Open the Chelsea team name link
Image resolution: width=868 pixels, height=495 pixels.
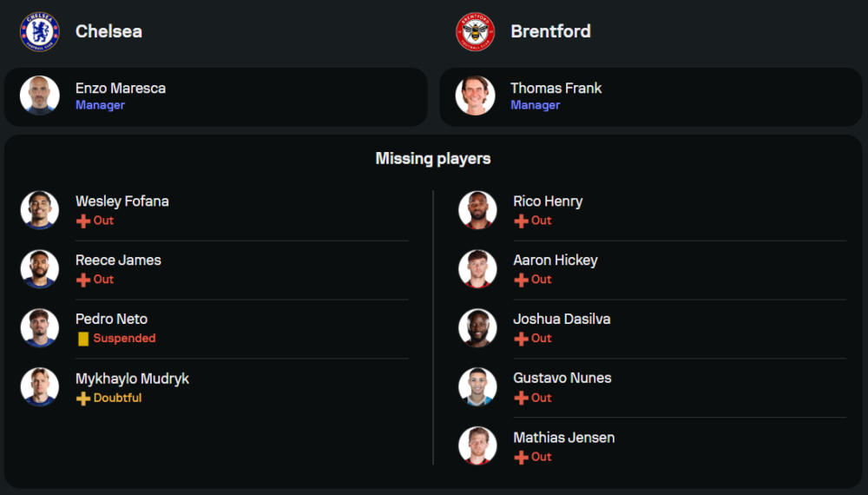(108, 31)
